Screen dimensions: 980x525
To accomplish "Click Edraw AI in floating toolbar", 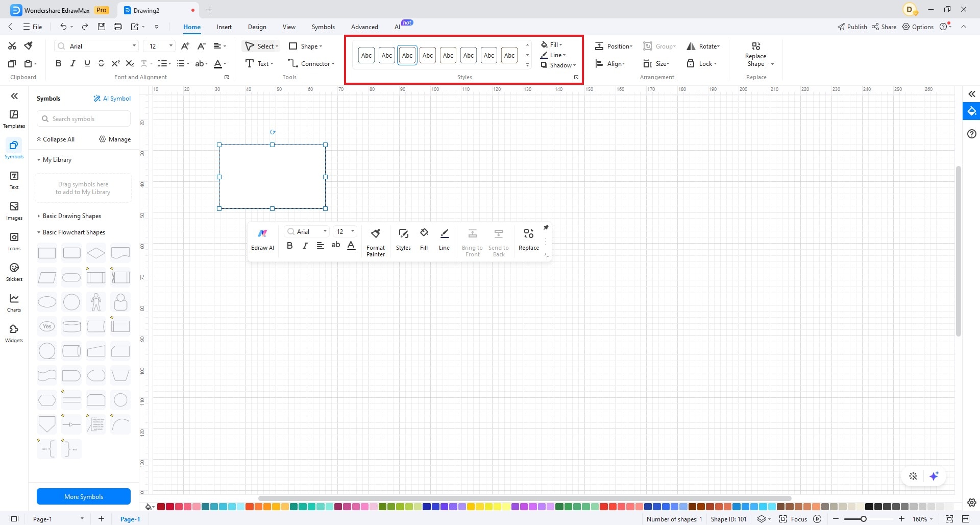I will [x=262, y=240].
